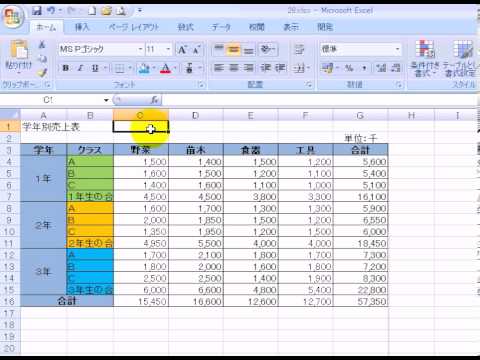This screenshot has width=480, height=360.
Task: Expand the MS P Gothic font name dropdown
Action: [140, 50]
